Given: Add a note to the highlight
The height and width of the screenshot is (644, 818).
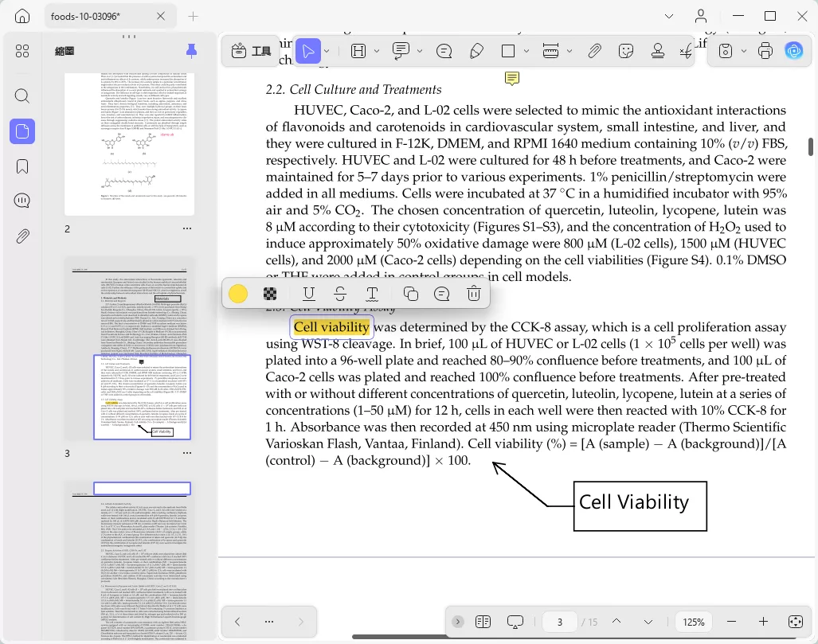Looking at the screenshot, I should pos(442,294).
